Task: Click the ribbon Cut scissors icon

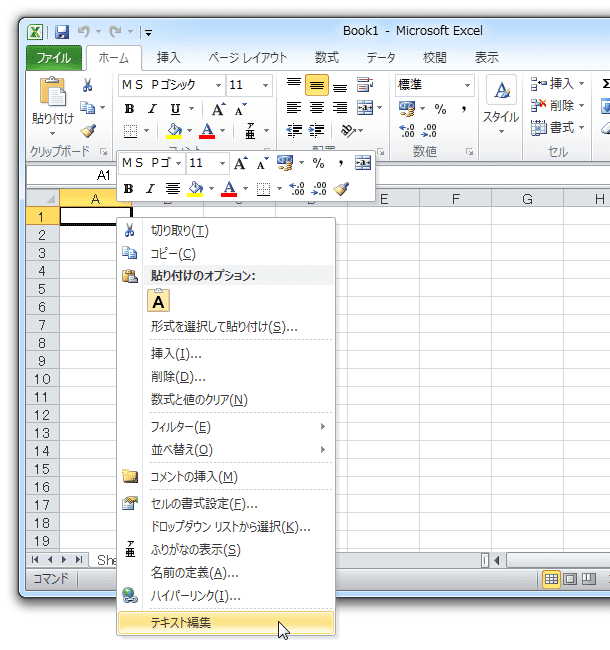Action: 87,85
